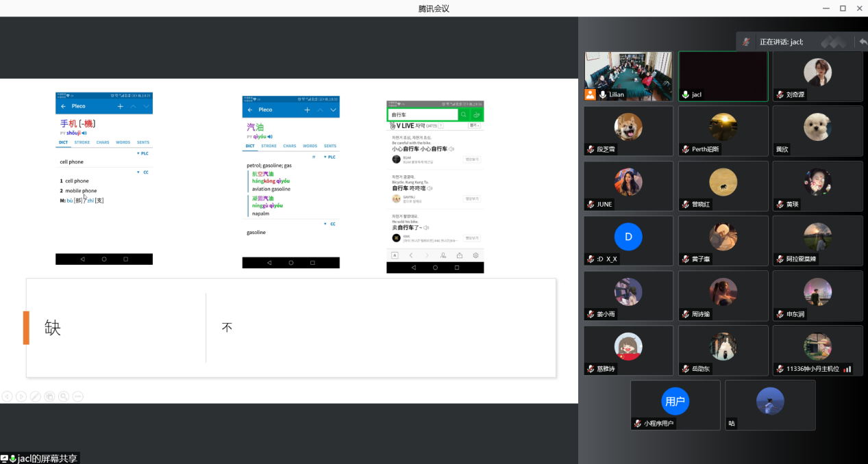The image size is (868, 464).
Task: Click the orange host icon on Lilian's tile
Action: coord(590,94)
